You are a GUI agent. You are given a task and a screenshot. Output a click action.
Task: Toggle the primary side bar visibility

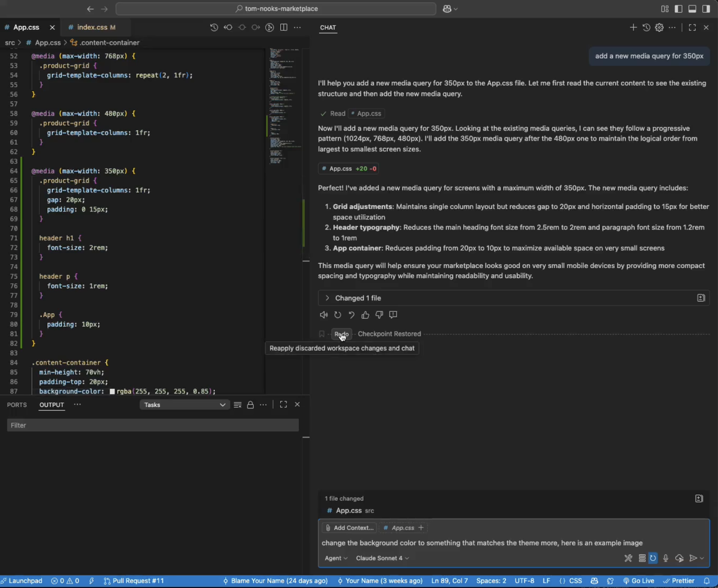pyautogui.click(x=678, y=8)
